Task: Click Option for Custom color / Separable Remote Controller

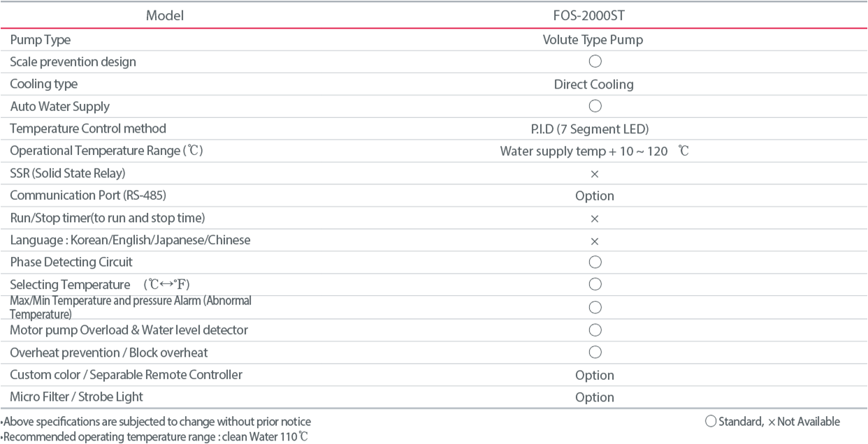Action: pos(595,376)
